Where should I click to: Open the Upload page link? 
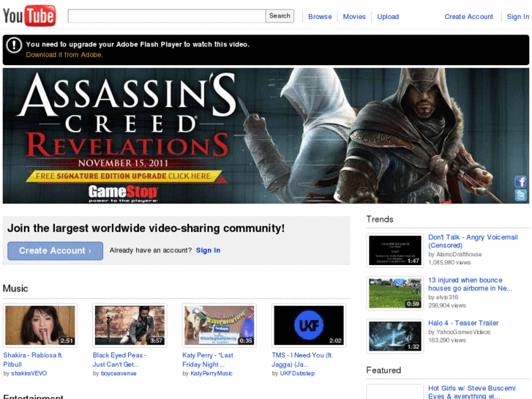(x=388, y=17)
